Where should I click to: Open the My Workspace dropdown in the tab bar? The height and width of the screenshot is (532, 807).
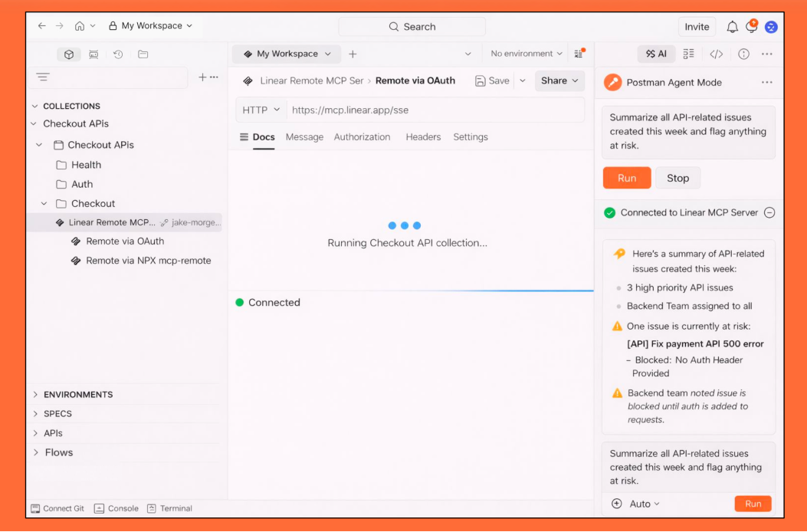tap(286, 53)
